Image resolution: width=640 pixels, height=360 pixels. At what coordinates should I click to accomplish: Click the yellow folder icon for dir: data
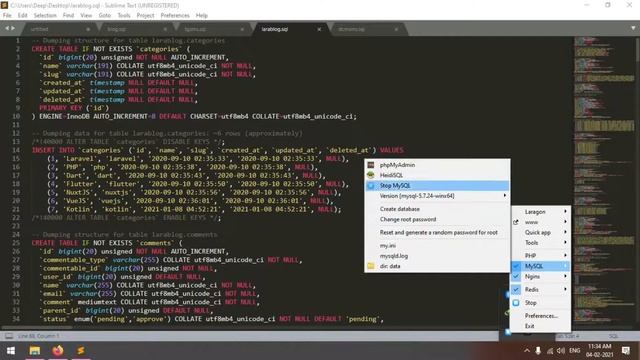click(x=371, y=266)
